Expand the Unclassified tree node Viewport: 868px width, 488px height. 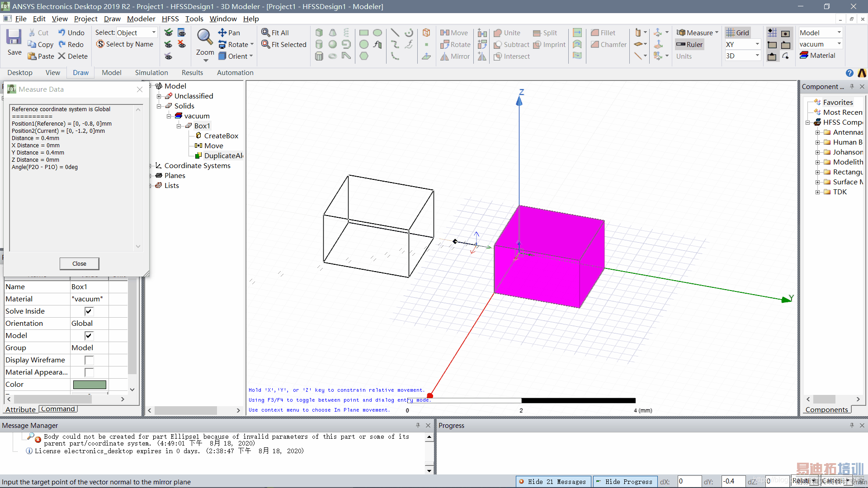pos(159,96)
